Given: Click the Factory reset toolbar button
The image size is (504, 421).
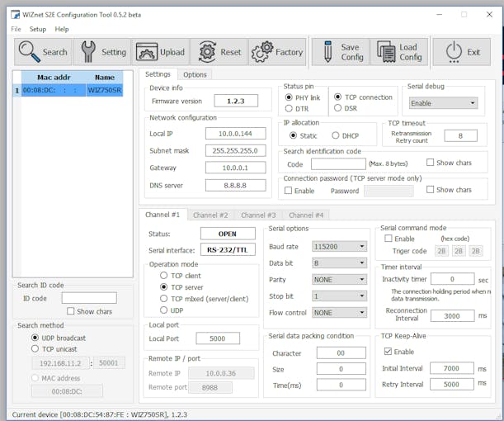Looking at the screenshot, I should pos(277,52).
